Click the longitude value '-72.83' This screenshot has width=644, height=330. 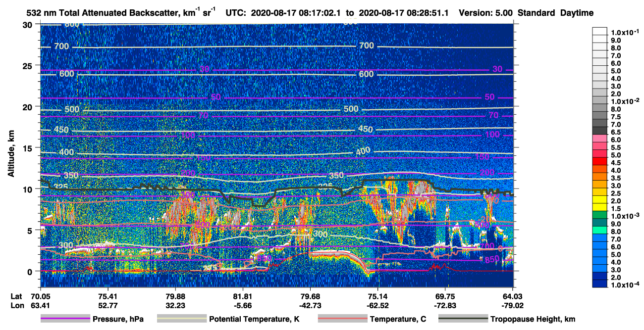click(445, 305)
